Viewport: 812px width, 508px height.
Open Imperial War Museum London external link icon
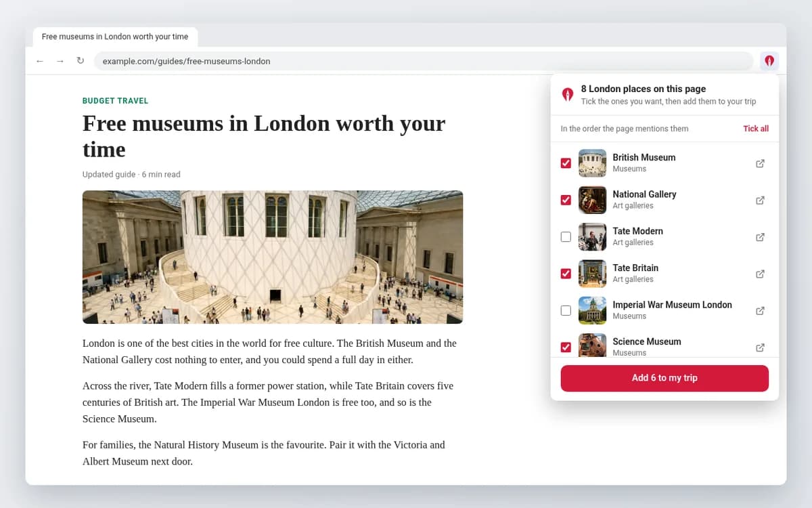pos(760,311)
